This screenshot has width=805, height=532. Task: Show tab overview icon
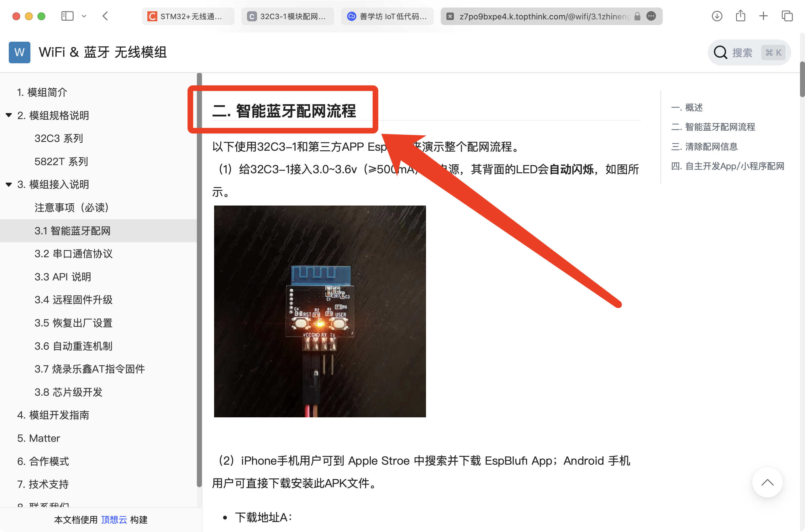point(787,16)
